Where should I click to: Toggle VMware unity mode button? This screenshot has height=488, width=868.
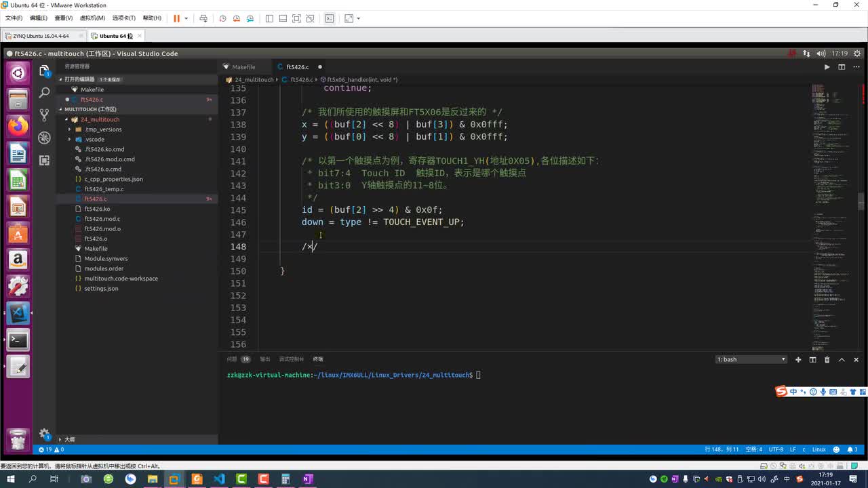point(310,18)
